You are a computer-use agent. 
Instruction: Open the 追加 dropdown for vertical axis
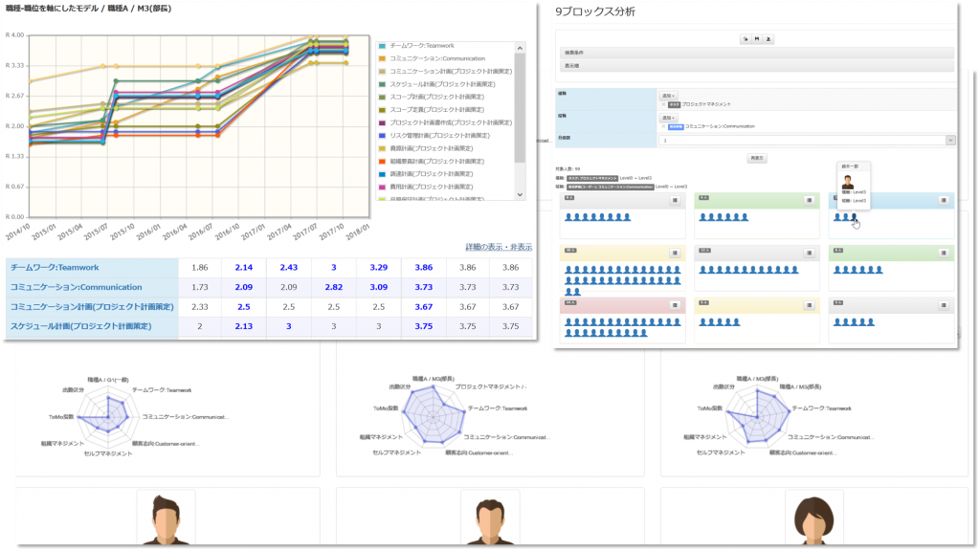[x=668, y=118]
